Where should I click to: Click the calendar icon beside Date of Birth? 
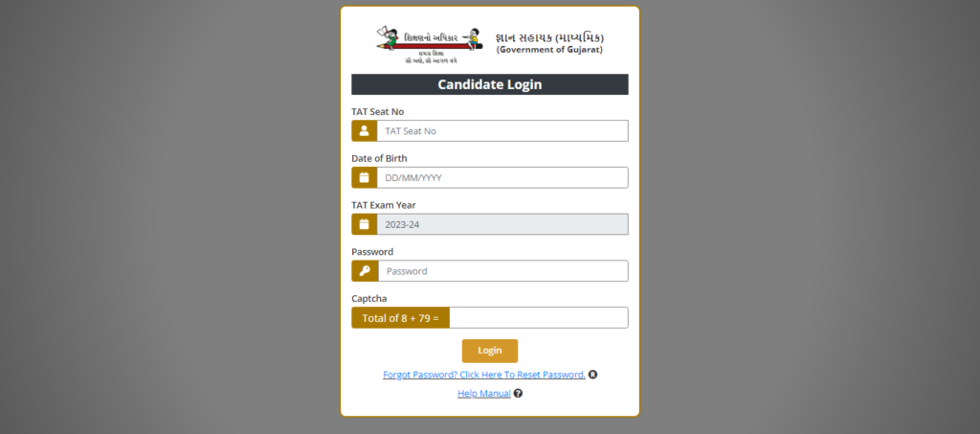[364, 177]
